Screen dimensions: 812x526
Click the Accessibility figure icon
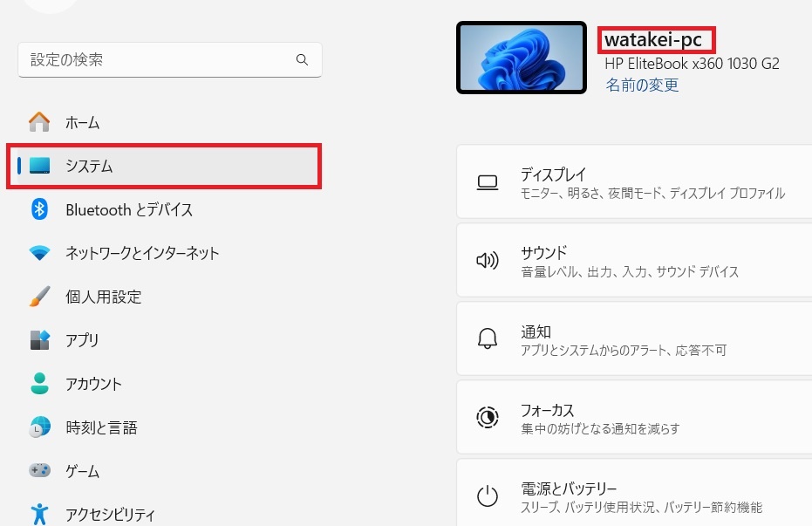click(x=39, y=514)
